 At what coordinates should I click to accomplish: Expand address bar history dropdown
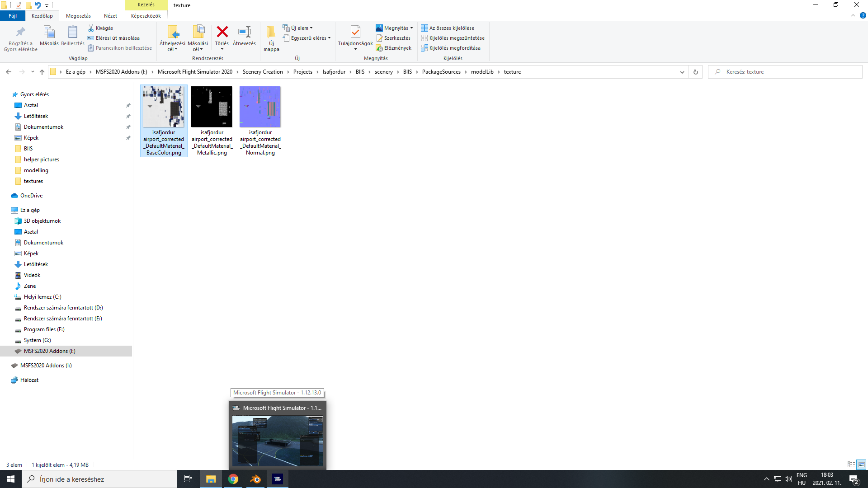click(x=682, y=72)
